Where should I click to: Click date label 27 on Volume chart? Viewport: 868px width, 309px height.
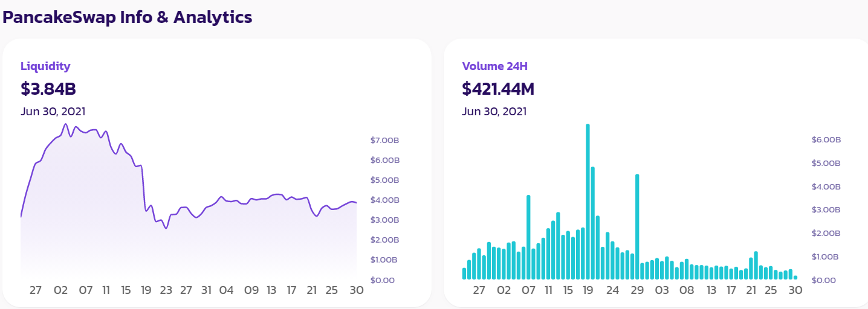click(x=479, y=290)
